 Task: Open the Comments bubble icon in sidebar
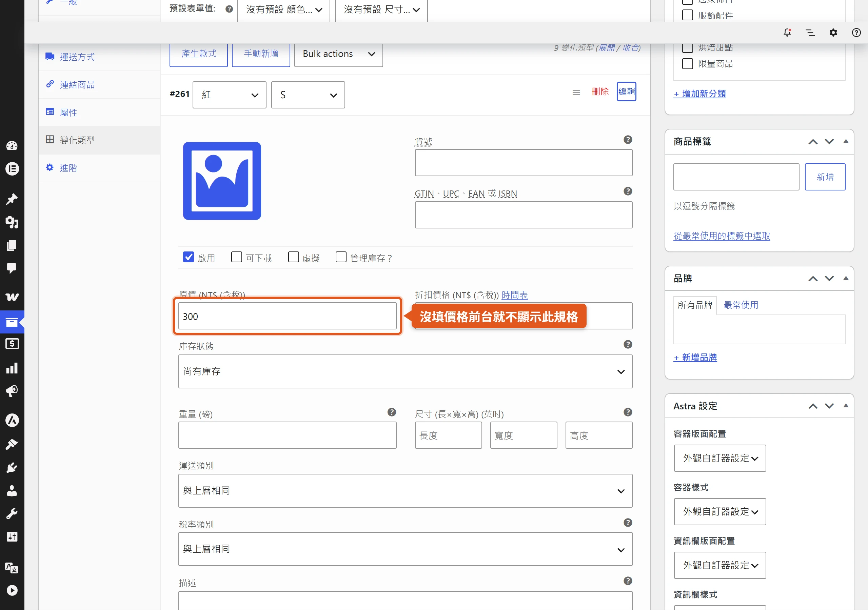12,268
